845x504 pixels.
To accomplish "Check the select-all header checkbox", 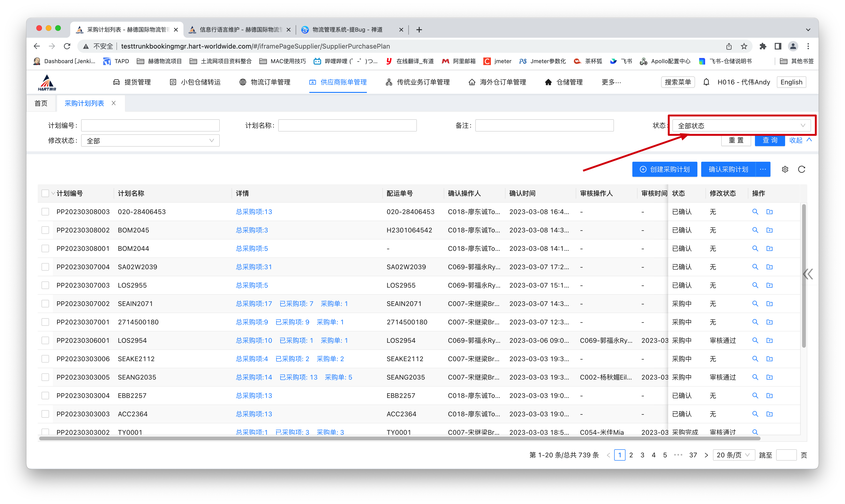I will tap(45, 193).
